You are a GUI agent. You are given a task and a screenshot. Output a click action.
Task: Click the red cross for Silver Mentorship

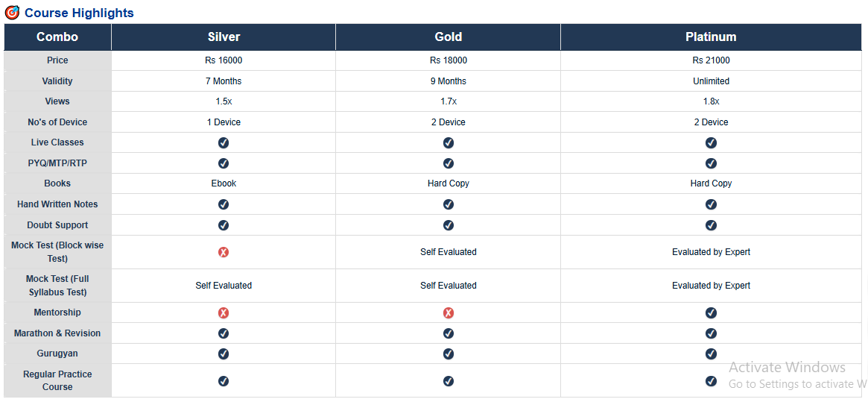coord(224,313)
